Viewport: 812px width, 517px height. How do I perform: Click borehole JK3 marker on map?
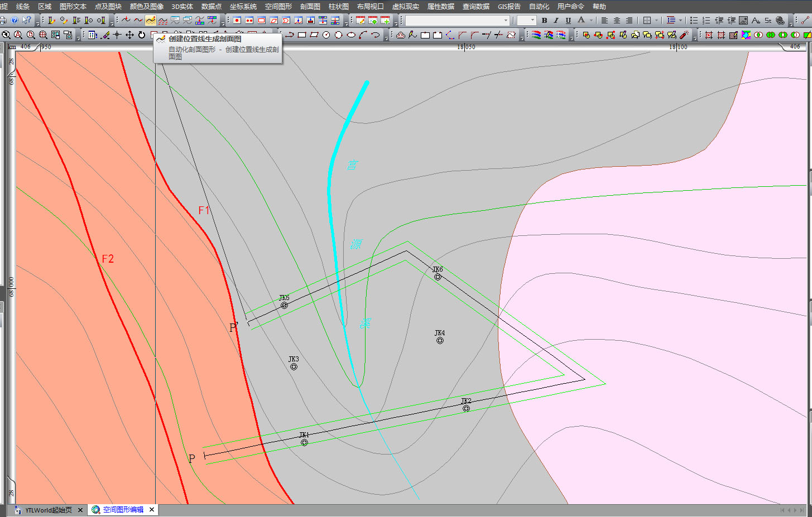294,366
